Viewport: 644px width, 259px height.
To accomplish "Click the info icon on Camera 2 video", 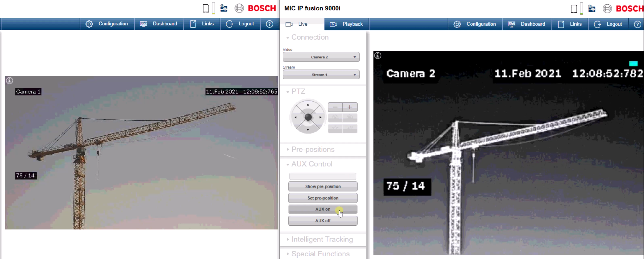I will 378,56.
